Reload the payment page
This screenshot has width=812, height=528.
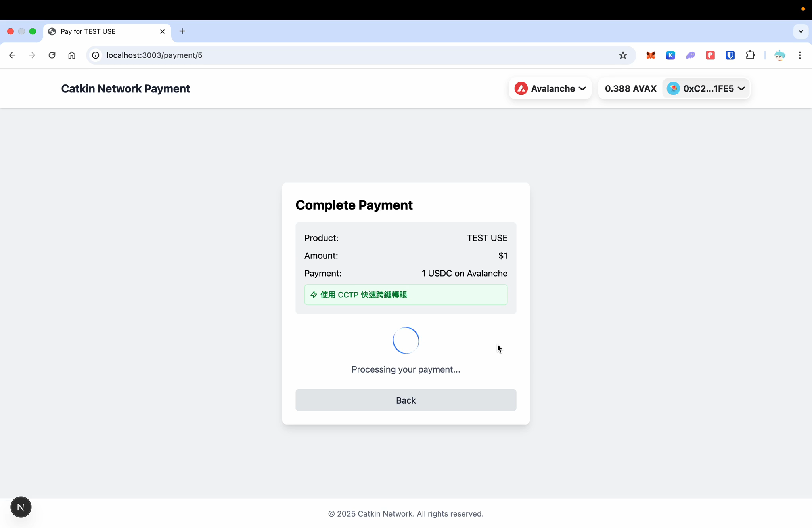click(52, 55)
